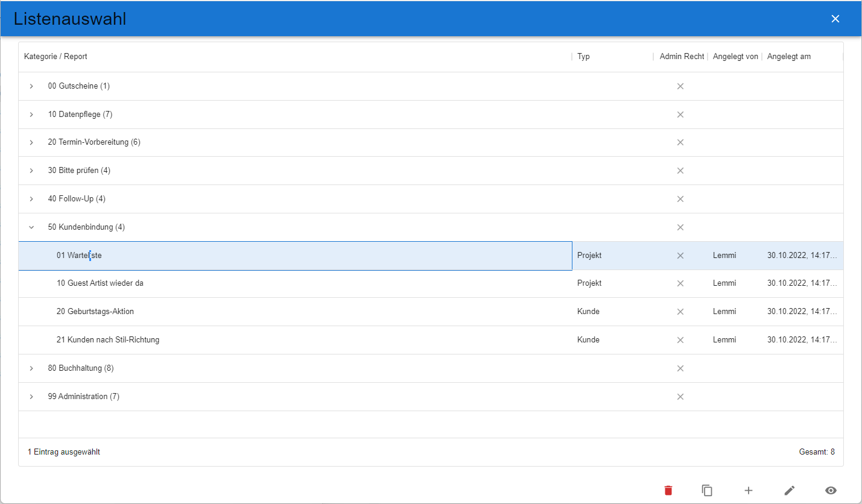Click Admin Recht X in Termin-Vorbereitung row
Screen dimensions: 862x504
point(680,142)
